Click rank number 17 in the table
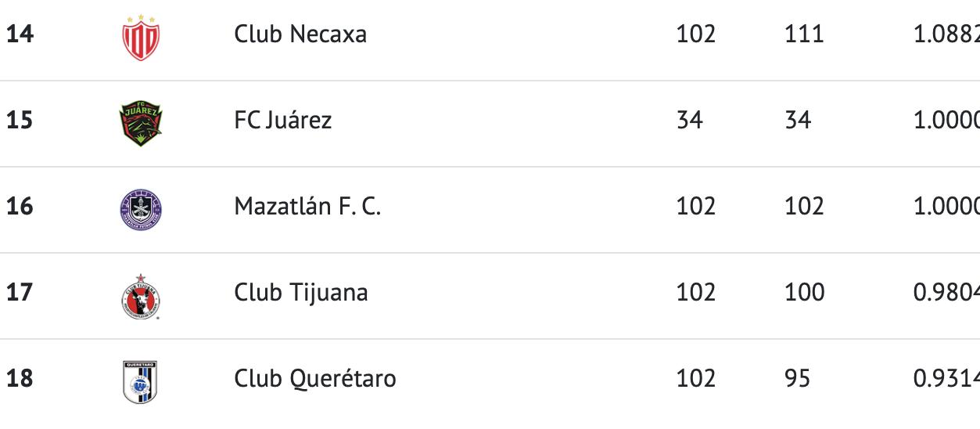Viewport: 980px width, 429px height. pyautogui.click(x=20, y=293)
